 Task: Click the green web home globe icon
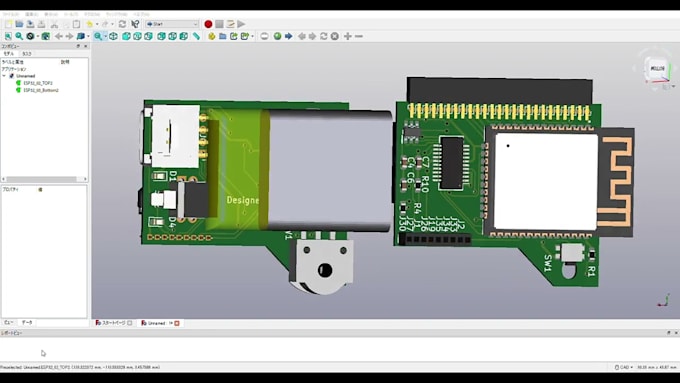pyautogui.click(x=278, y=36)
